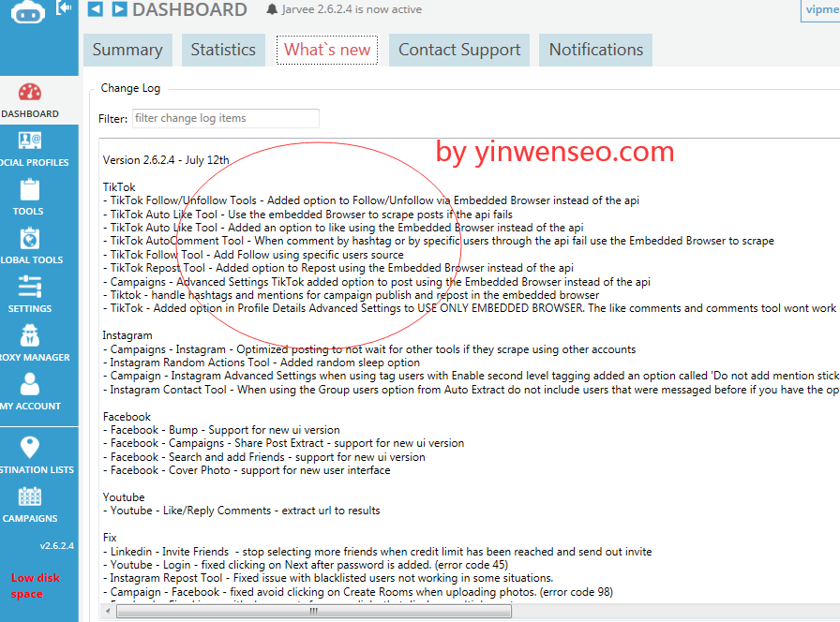This screenshot has height=622, width=840.
Task: Click the 'Jarvee 2.6.2.4 is now active' message
Action: click(352, 9)
